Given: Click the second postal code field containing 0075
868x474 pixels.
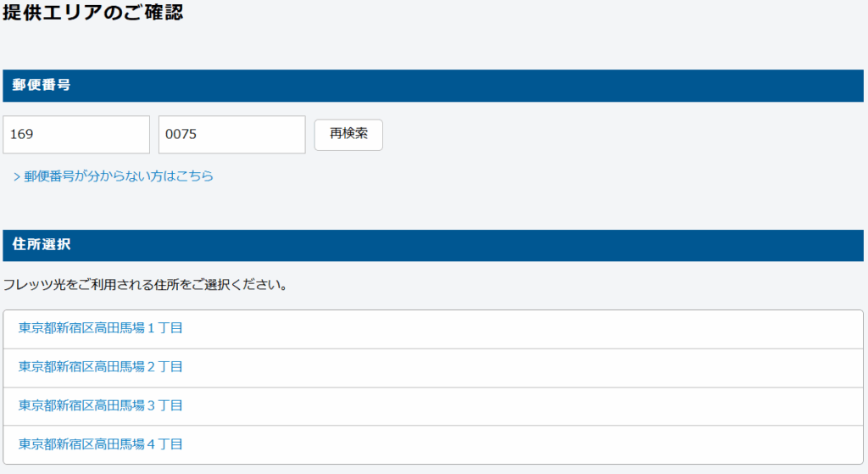Looking at the screenshot, I should point(232,135).
